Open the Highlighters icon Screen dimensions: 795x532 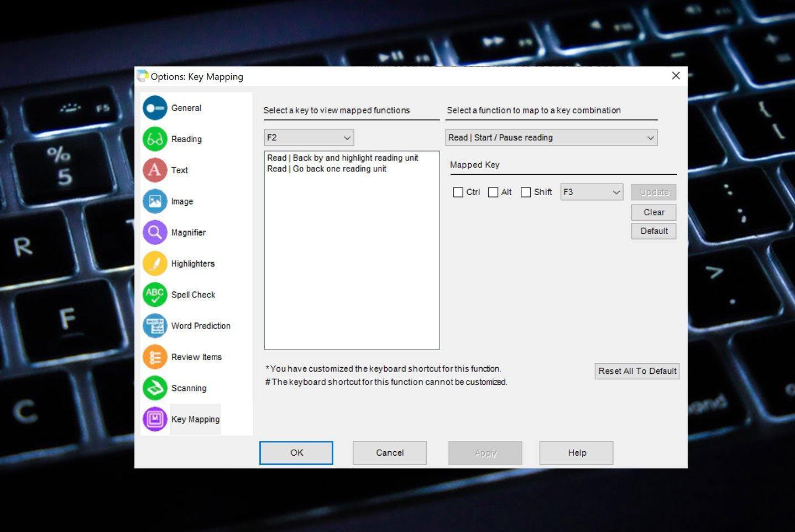155,263
